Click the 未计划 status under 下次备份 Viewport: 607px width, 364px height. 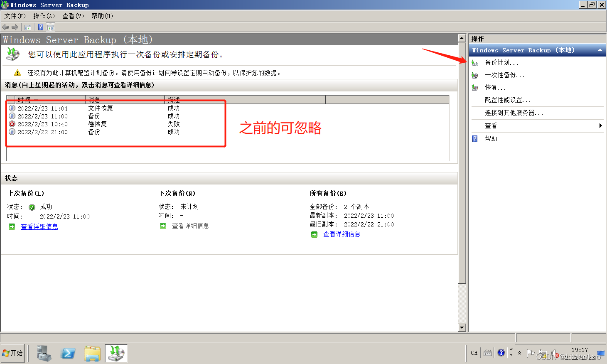[189, 207]
